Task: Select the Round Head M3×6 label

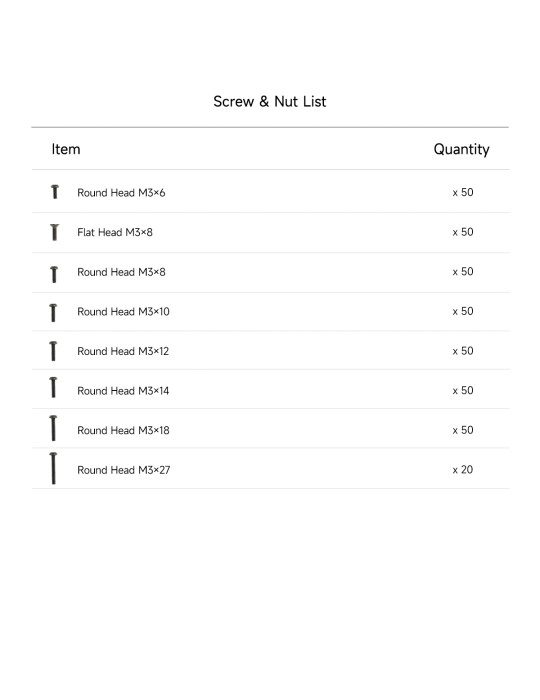Action: (x=121, y=192)
